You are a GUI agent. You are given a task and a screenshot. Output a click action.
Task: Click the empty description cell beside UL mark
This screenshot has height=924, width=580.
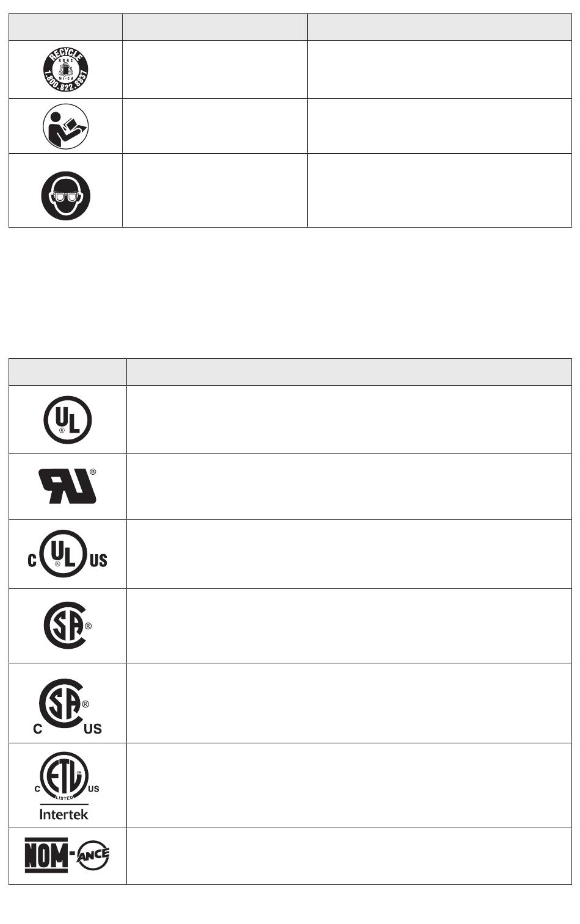click(349, 419)
